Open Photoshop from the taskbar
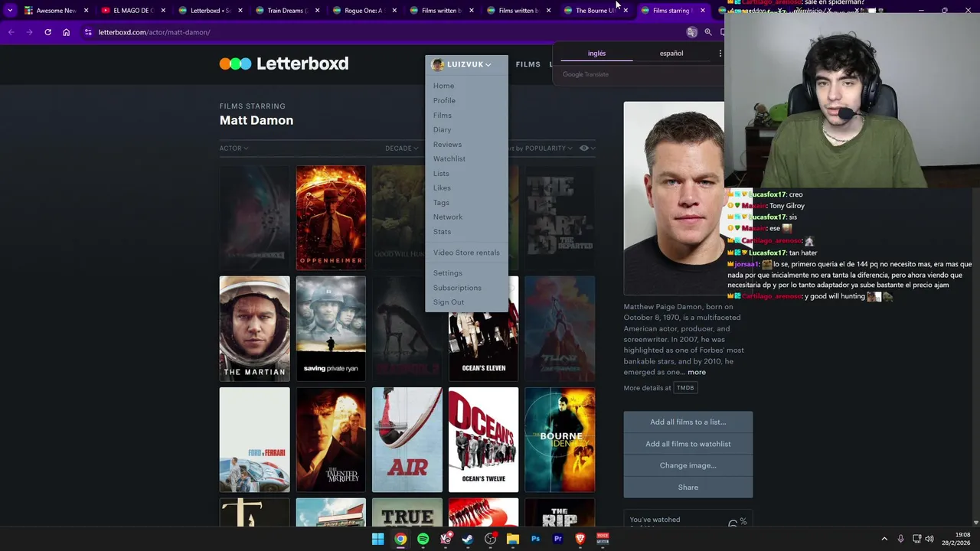Screen dimensions: 980x551 (535, 539)
